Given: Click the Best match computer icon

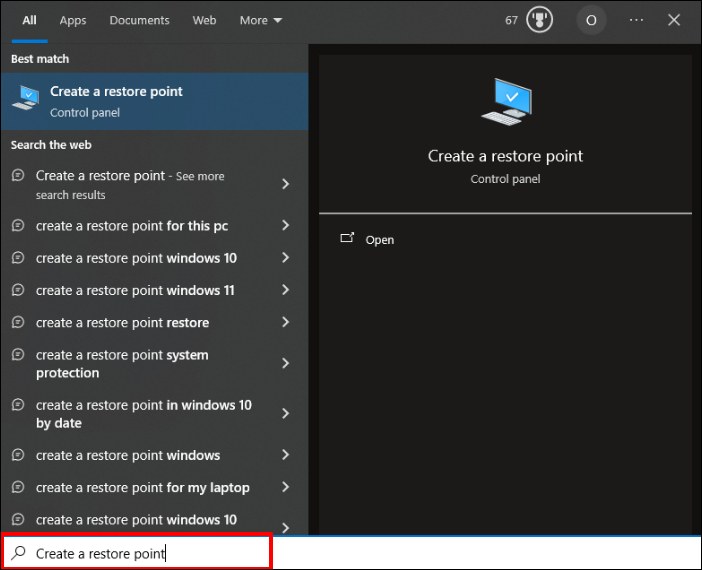Looking at the screenshot, I should (26, 100).
